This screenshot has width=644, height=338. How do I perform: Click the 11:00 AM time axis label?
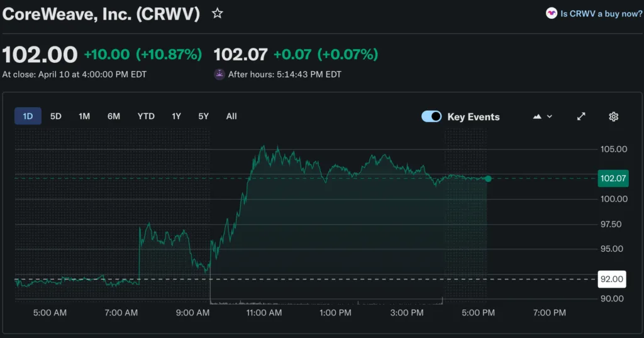264,313
